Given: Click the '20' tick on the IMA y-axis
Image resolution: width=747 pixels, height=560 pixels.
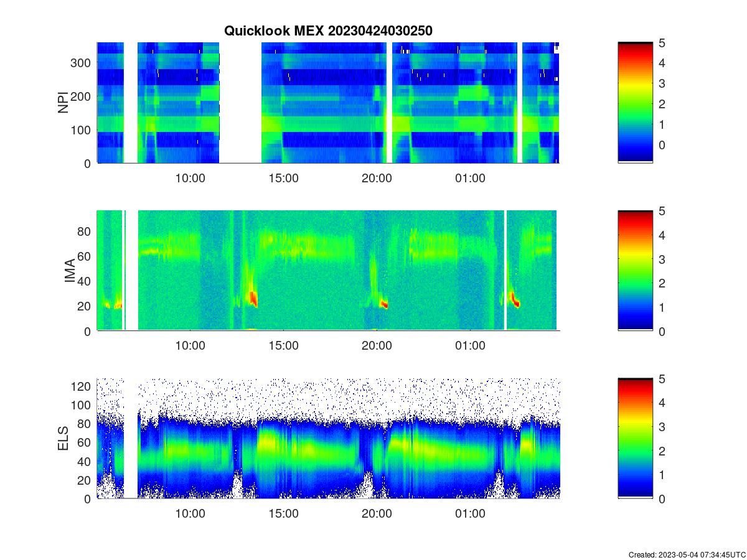Looking at the screenshot, I should point(85,306).
